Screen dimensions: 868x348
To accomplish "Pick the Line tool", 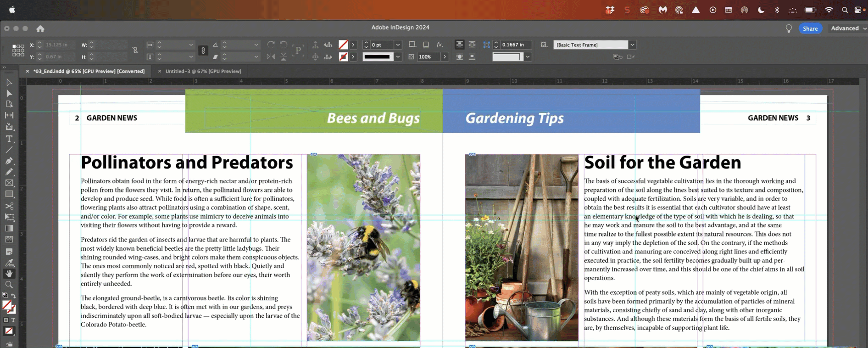I will click(9, 150).
